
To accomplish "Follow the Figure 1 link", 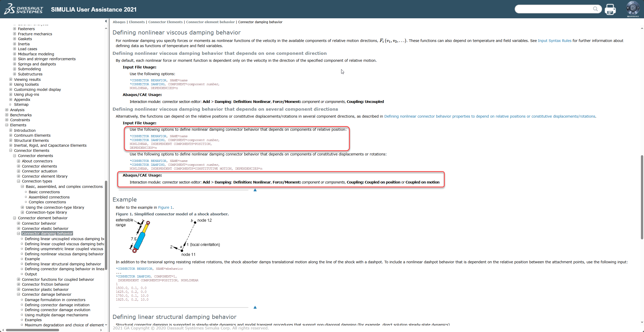I will pos(165,207).
